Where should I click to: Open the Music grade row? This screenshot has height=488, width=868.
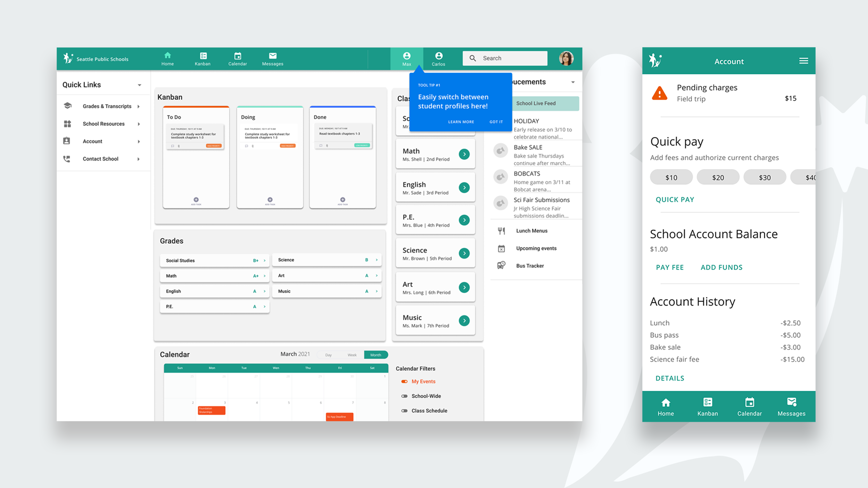point(327,291)
